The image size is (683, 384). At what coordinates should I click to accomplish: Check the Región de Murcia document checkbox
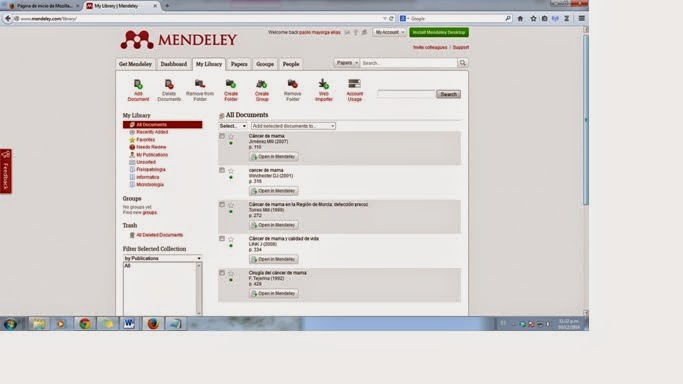click(x=222, y=205)
